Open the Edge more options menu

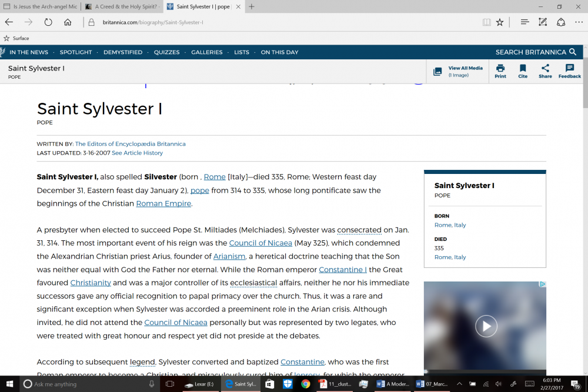579,22
